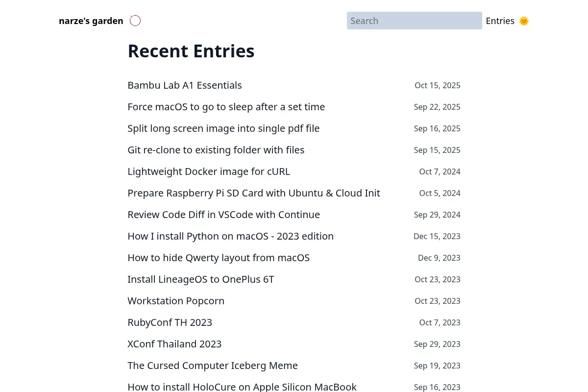
Task: Open Install LineageOS to OnePlus 6T entry
Action: 201,279
